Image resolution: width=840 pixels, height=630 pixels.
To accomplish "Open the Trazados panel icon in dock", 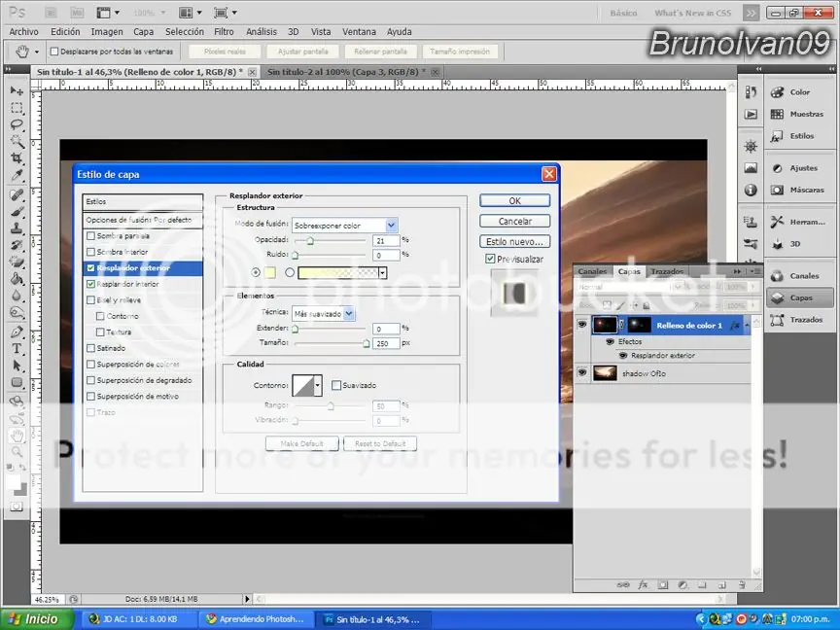I will pyautogui.click(x=777, y=320).
